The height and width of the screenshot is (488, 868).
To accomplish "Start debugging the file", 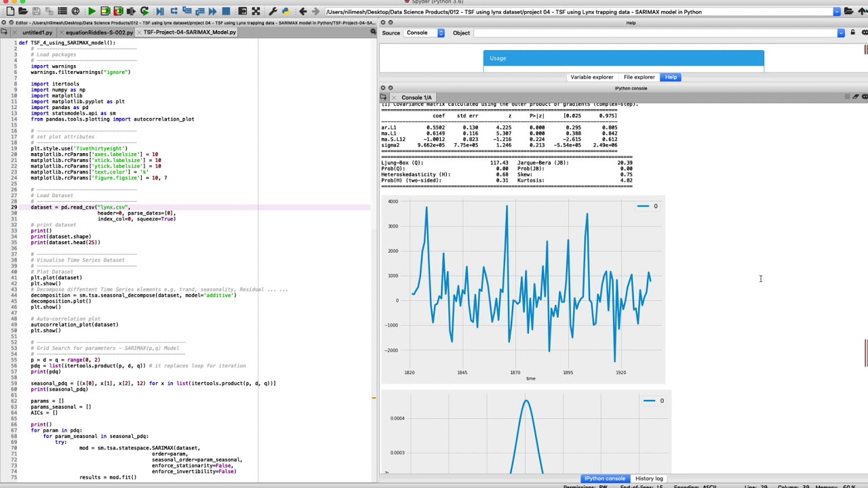I will (x=160, y=12).
